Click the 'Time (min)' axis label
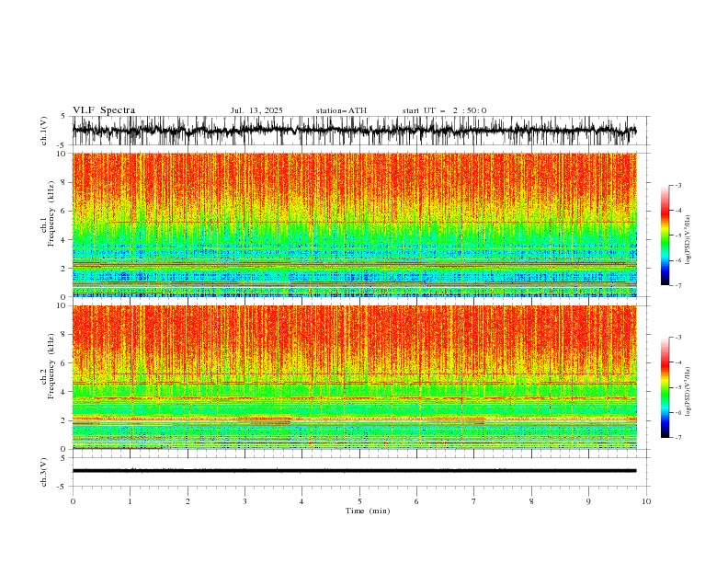Image resolution: width=728 pixels, height=563 pixels. pyautogui.click(x=368, y=511)
